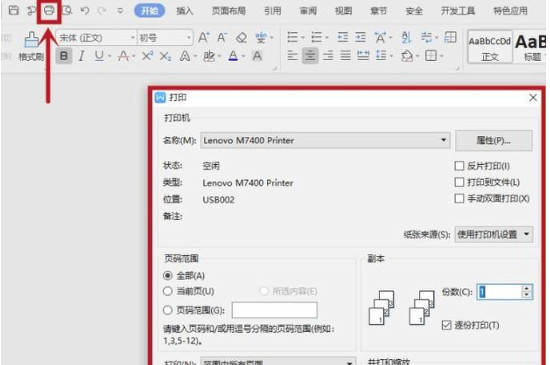Open the 视图 ribbon tab

pos(343,11)
